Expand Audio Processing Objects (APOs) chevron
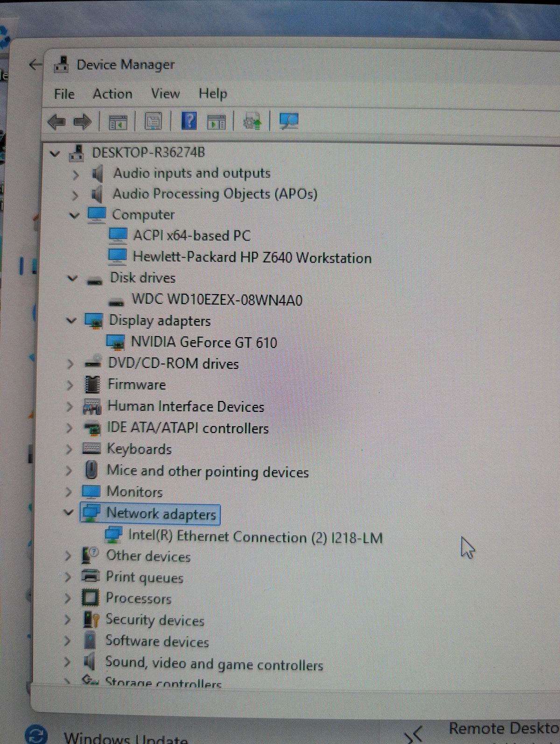This screenshot has height=744, width=560. click(75, 195)
